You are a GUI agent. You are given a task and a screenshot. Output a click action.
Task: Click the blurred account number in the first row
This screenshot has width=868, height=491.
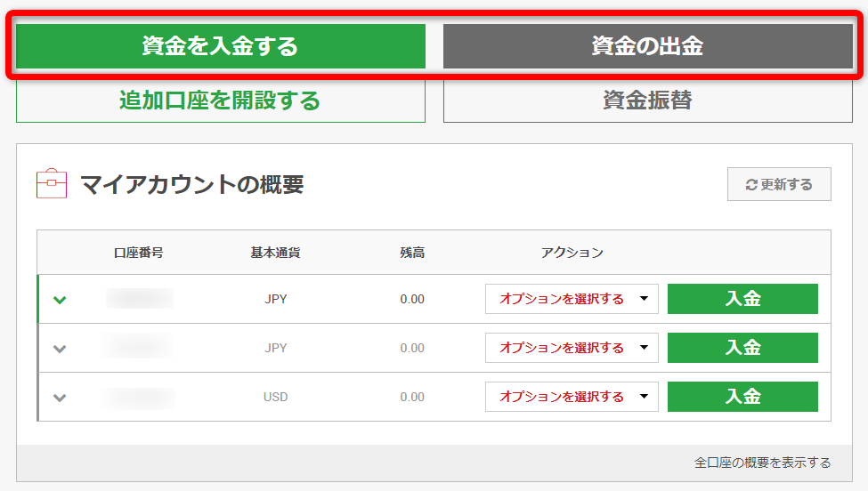click(x=140, y=299)
